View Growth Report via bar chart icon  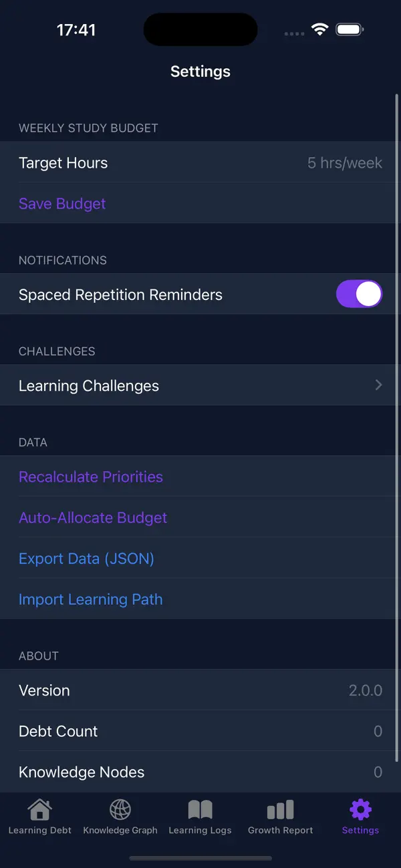point(280,809)
